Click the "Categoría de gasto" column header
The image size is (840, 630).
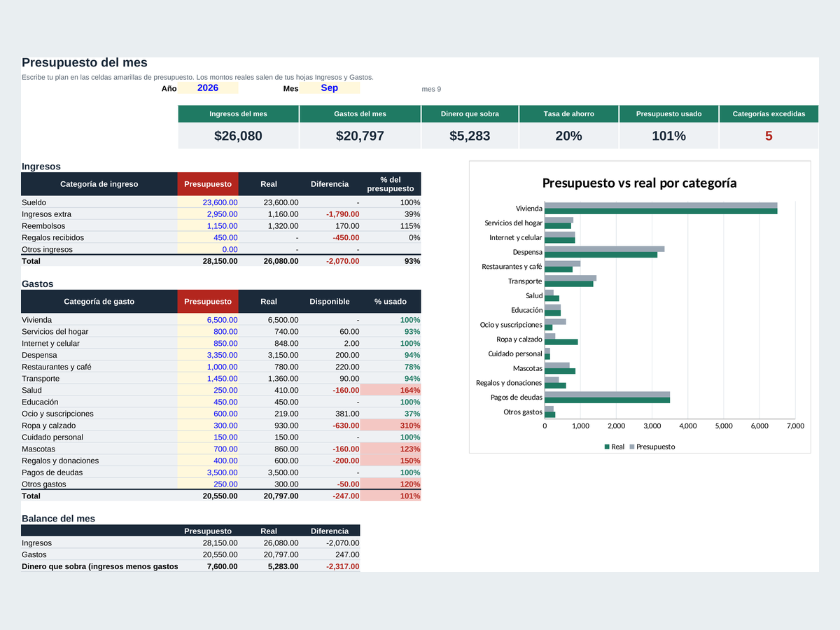(x=99, y=302)
